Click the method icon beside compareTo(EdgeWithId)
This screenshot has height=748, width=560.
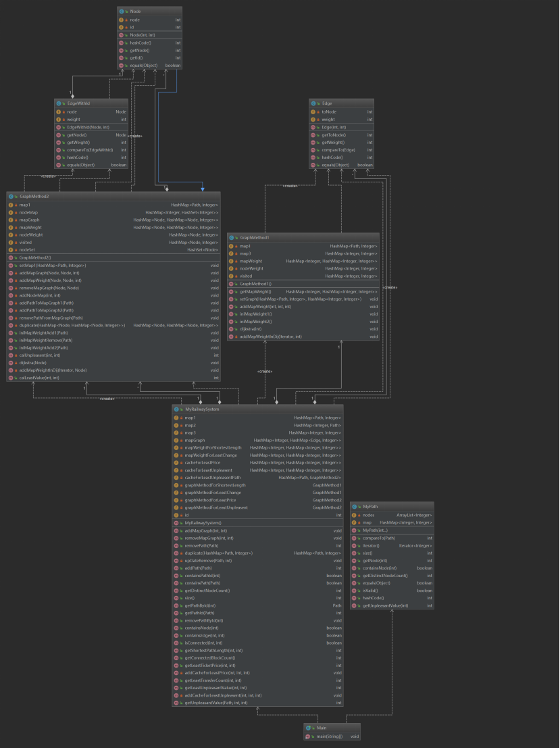(x=59, y=150)
